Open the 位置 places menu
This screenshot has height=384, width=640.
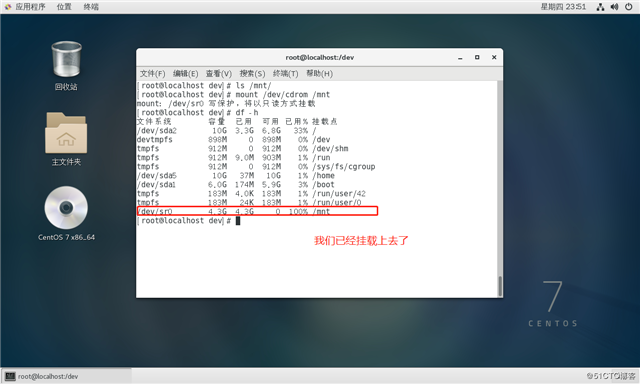[64, 7]
